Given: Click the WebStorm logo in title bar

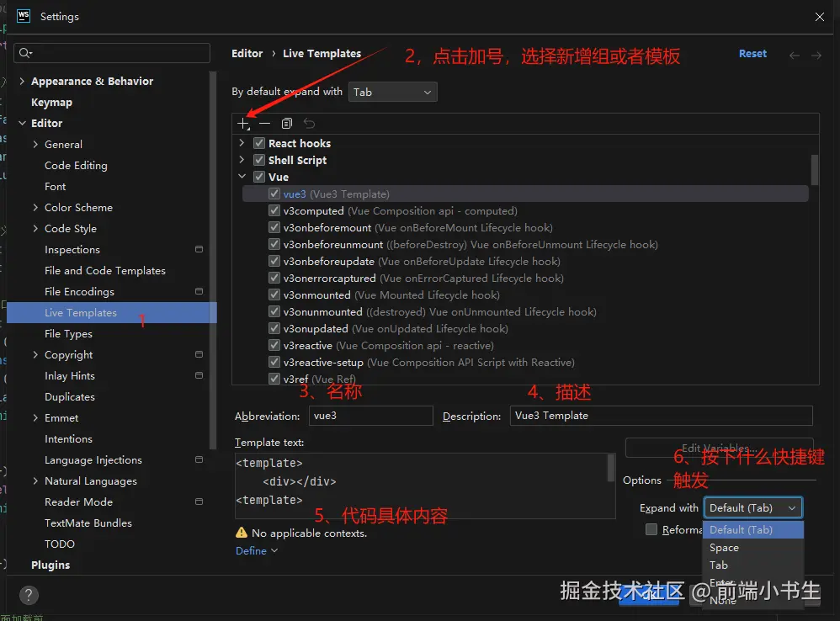Looking at the screenshot, I should [x=24, y=16].
